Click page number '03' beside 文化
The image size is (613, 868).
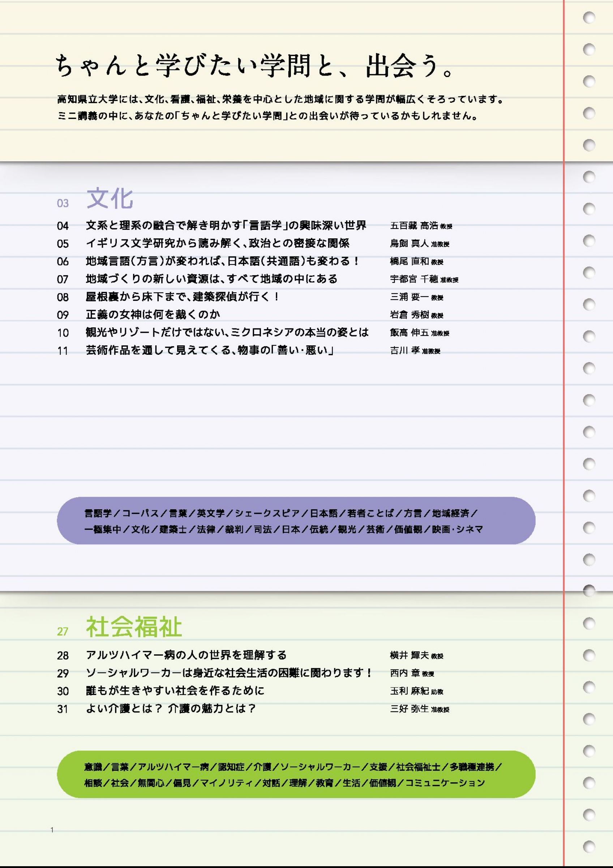click(x=63, y=203)
